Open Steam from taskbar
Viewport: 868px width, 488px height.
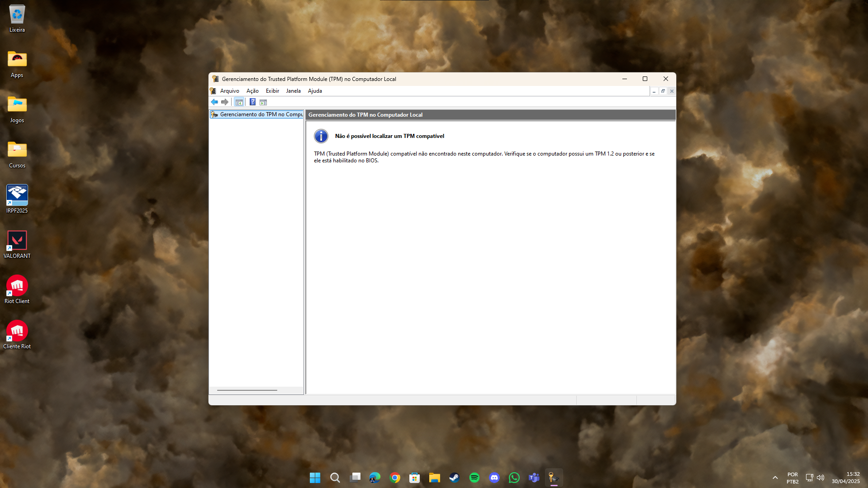455,478
